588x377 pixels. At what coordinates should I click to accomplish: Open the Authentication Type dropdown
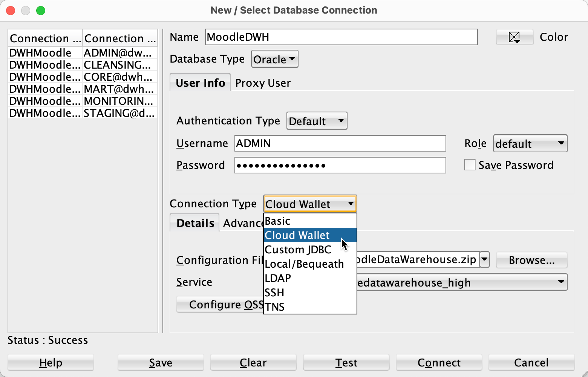[317, 121]
